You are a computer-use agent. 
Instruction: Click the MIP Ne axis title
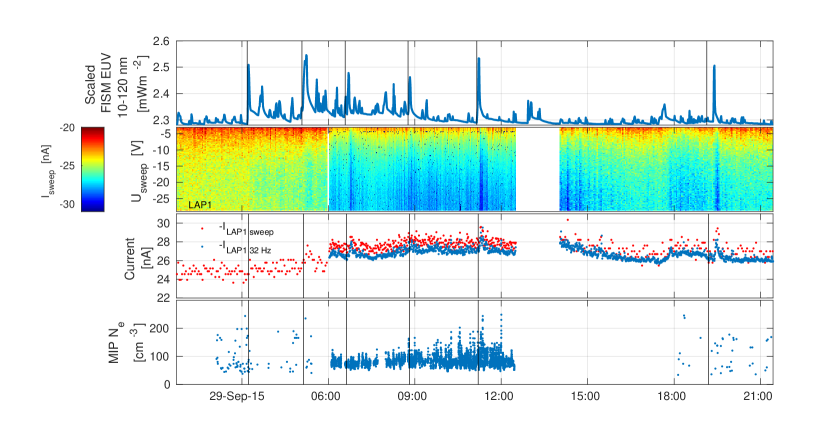point(125,343)
